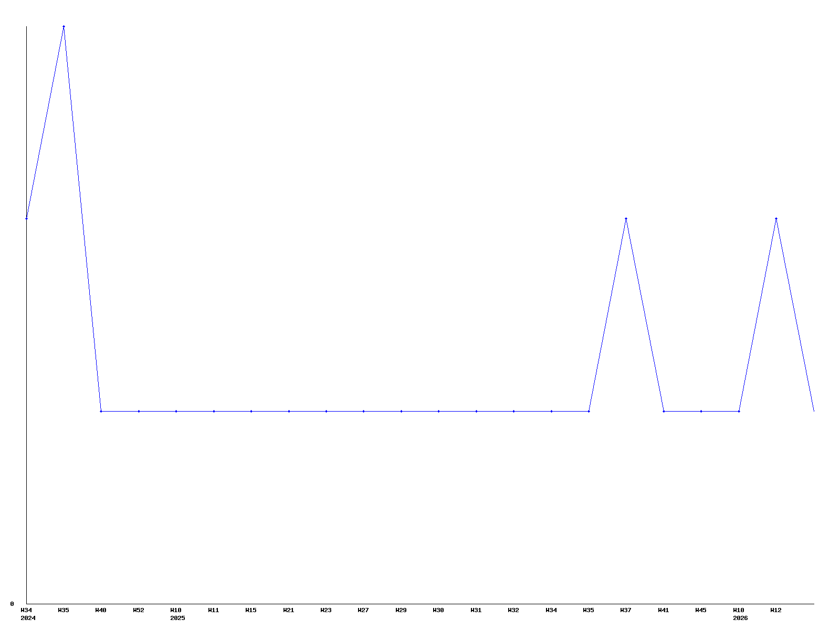Click the data point above W41
840x630 pixels.
(664, 411)
